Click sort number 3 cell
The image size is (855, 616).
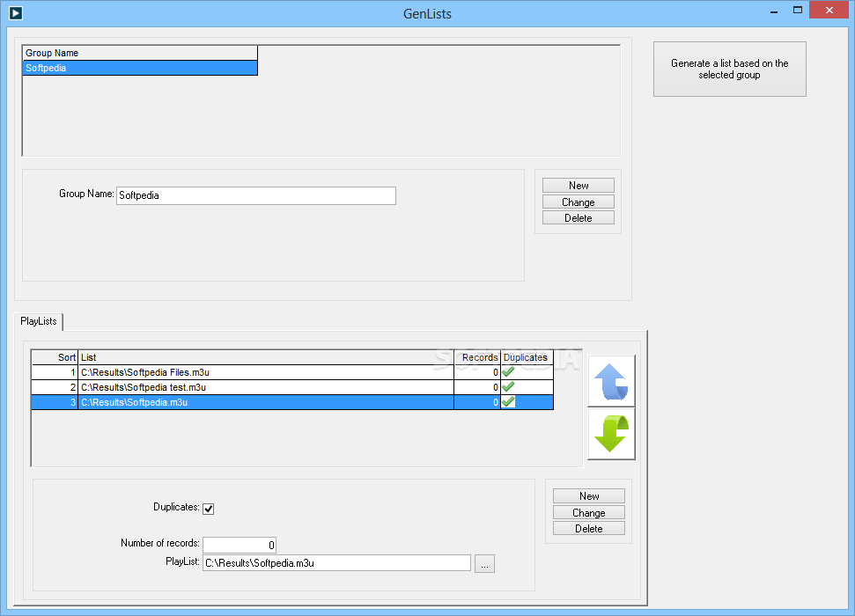55,402
